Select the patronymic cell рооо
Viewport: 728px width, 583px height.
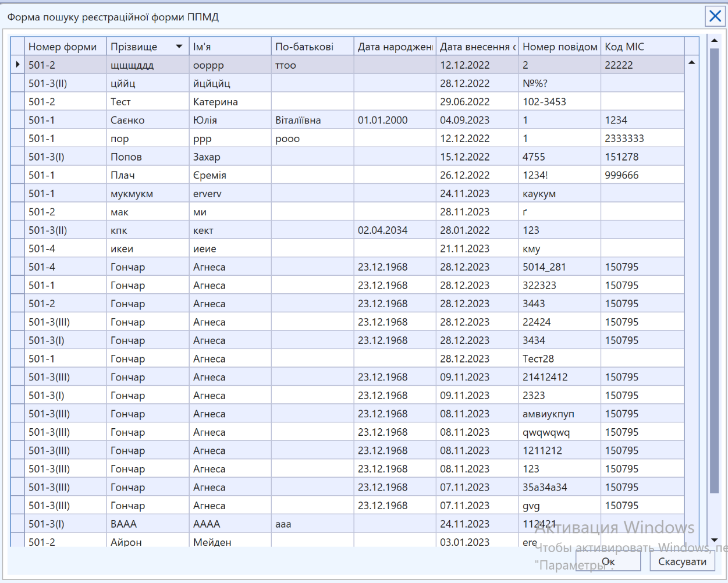coord(312,138)
